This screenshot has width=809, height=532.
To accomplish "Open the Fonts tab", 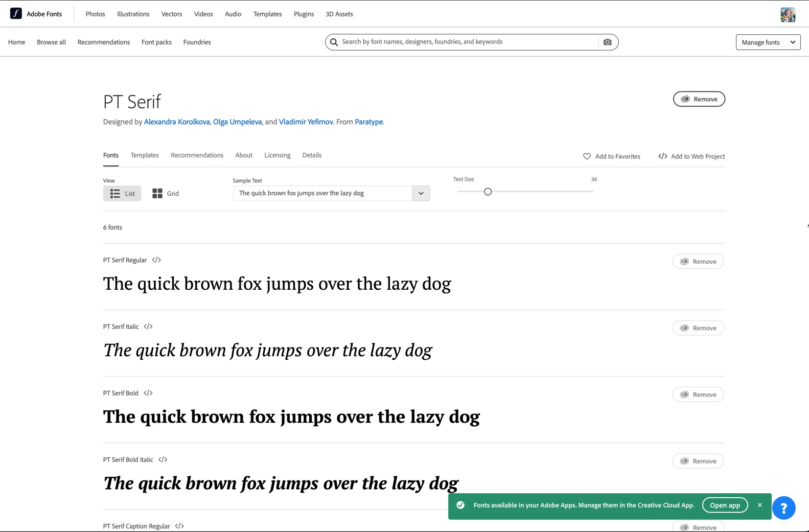I will (x=111, y=155).
